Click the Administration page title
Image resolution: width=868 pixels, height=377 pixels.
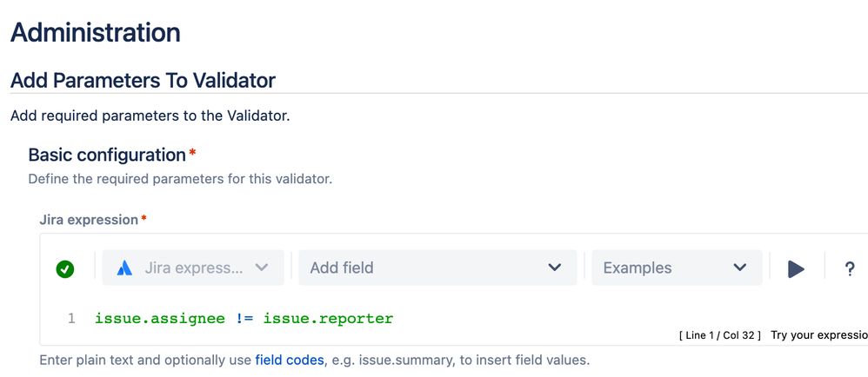(95, 33)
